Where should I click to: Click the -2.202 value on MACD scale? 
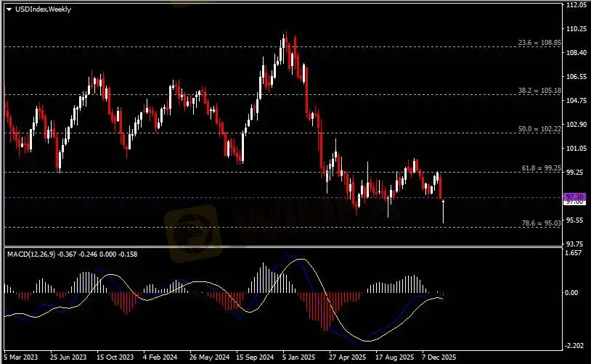pos(574,346)
